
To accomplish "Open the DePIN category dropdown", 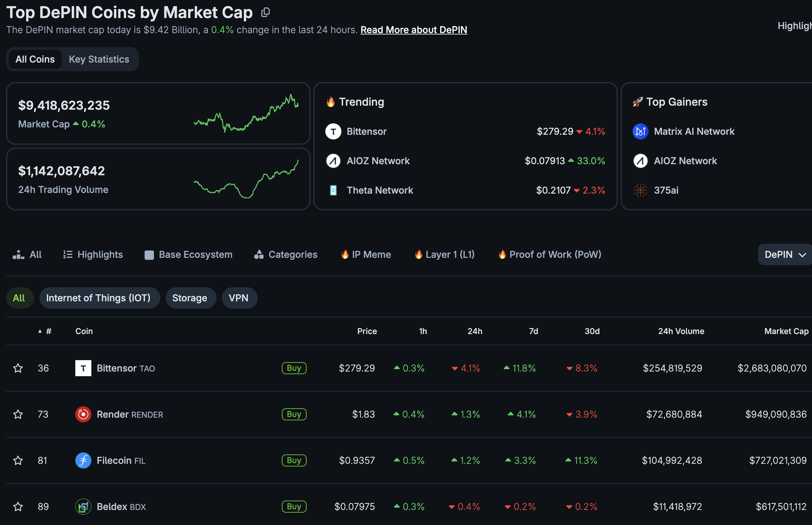I will coord(785,254).
